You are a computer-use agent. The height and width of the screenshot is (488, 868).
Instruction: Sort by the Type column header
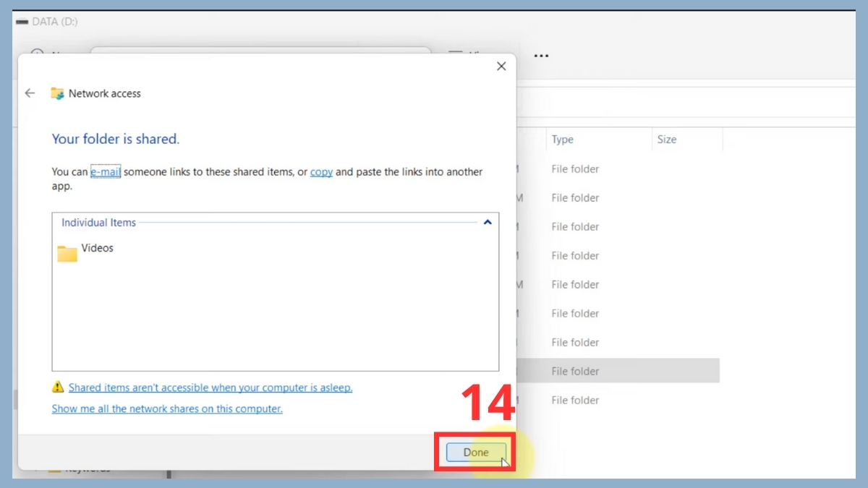click(x=563, y=140)
